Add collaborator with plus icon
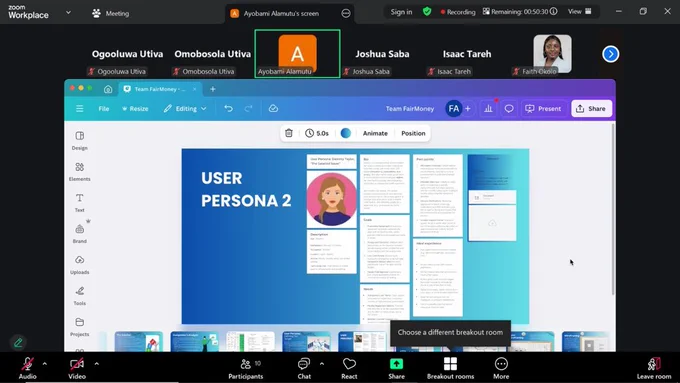Image resolution: width=680 pixels, height=383 pixels. tap(468, 108)
